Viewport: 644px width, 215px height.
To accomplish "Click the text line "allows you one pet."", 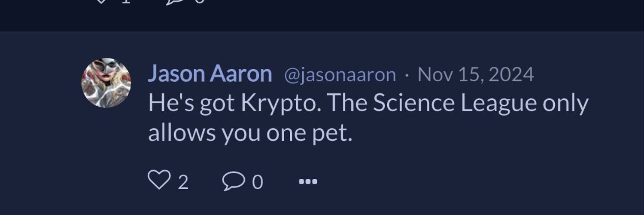I will tap(250, 134).
